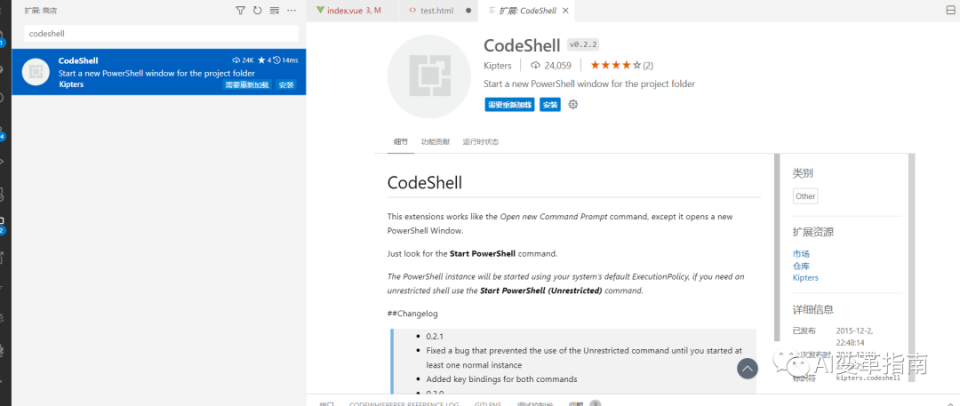Click the 安装 button in the sidebar entry
The image size is (960, 406).
click(287, 85)
